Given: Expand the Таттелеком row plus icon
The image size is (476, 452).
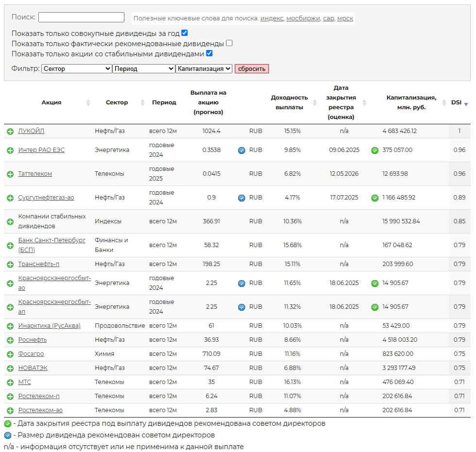Looking at the screenshot, I should click(10, 174).
